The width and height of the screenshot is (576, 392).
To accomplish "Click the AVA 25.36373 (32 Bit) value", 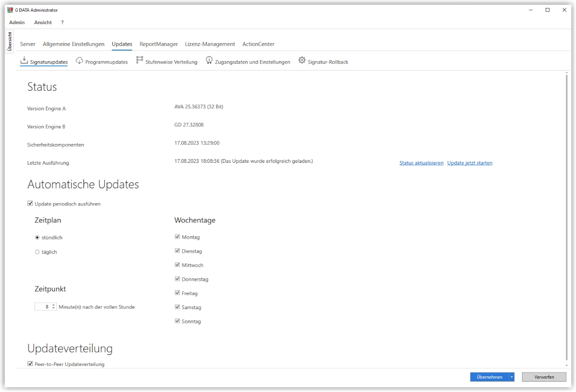I will tap(198, 107).
